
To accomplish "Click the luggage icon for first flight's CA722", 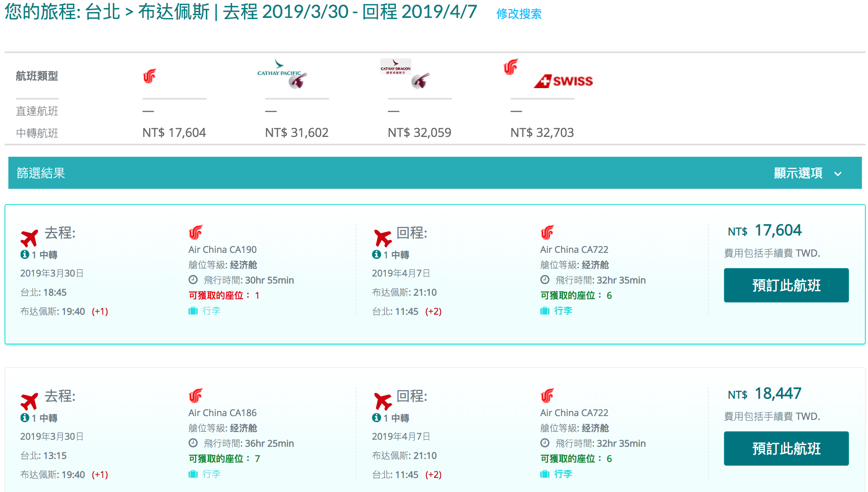I will pos(545,311).
